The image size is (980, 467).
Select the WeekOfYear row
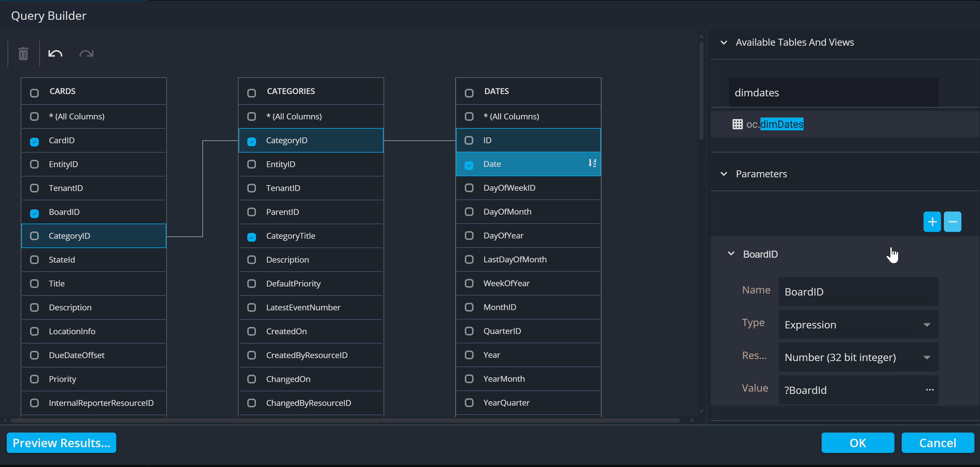click(x=528, y=283)
